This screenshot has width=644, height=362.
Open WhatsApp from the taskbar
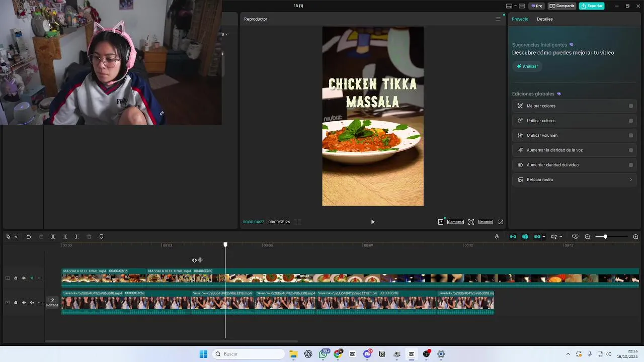[x=324, y=354]
